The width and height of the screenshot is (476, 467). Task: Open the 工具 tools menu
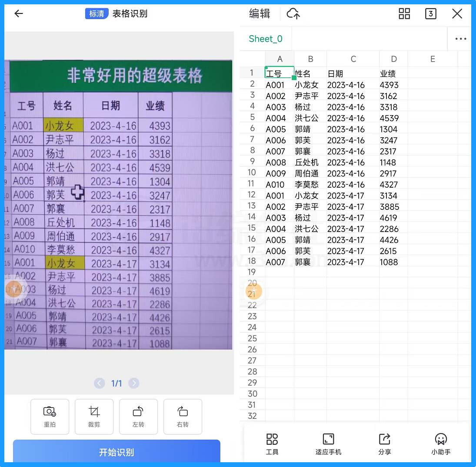point(272,444)
